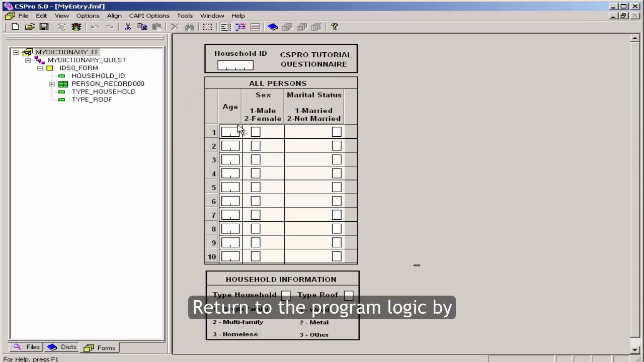Click the dashed-rectangle select items icon
The image size is (644, 362).
coord(207,27)
